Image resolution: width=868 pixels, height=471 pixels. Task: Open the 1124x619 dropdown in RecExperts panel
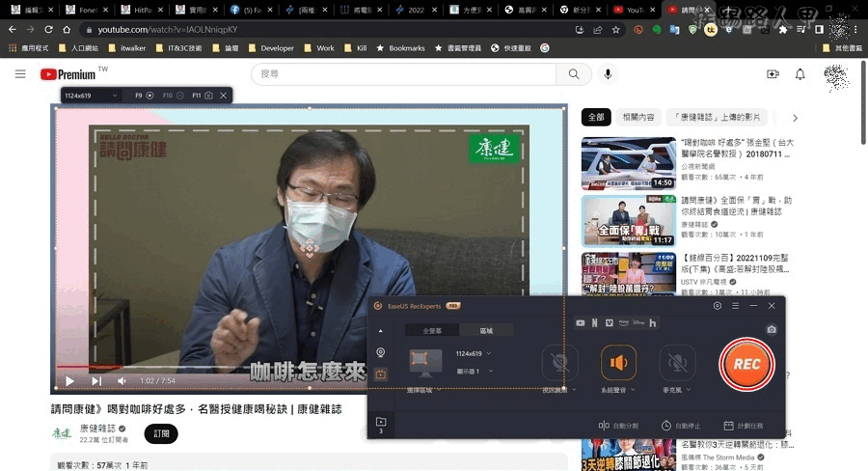[473, 354]
